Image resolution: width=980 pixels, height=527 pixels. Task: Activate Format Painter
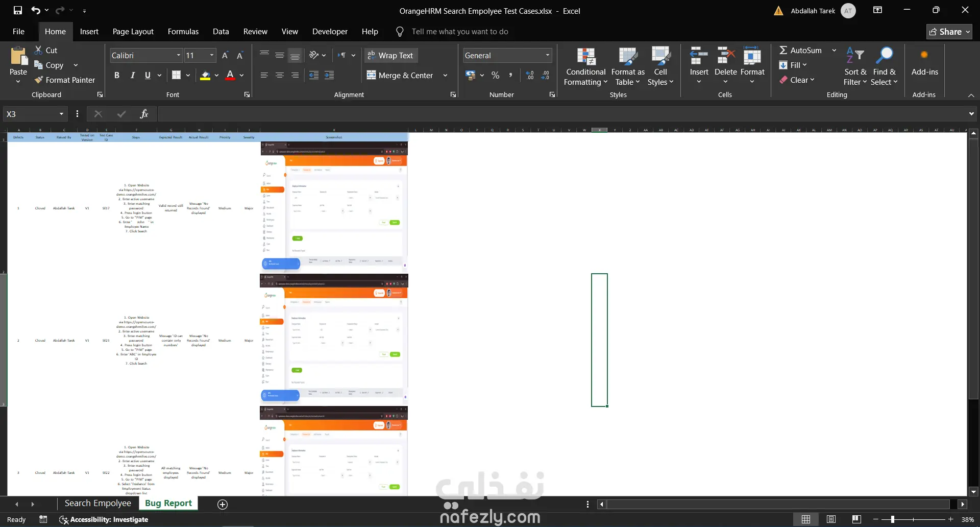coord(65,80)
